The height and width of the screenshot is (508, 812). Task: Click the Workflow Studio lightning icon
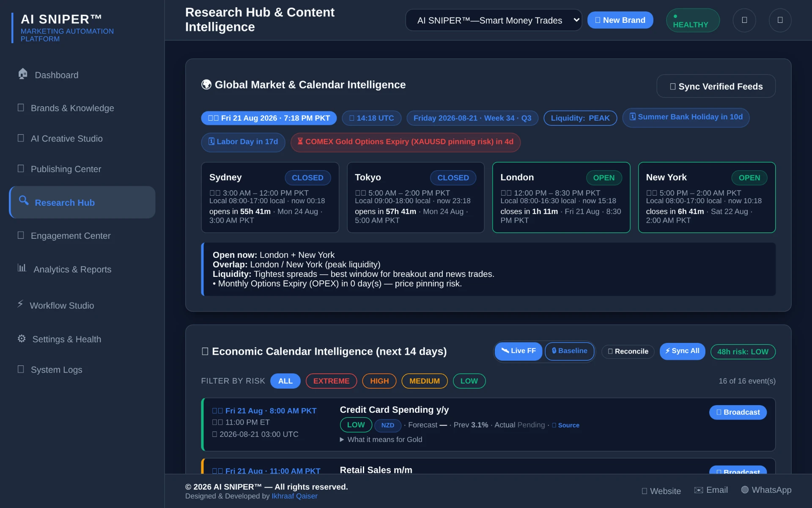point(20,304)
